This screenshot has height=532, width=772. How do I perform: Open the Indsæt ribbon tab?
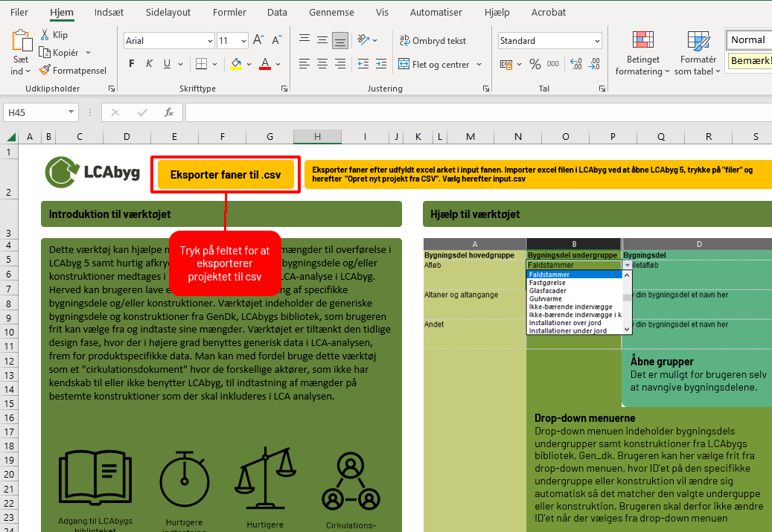point(109,13)
